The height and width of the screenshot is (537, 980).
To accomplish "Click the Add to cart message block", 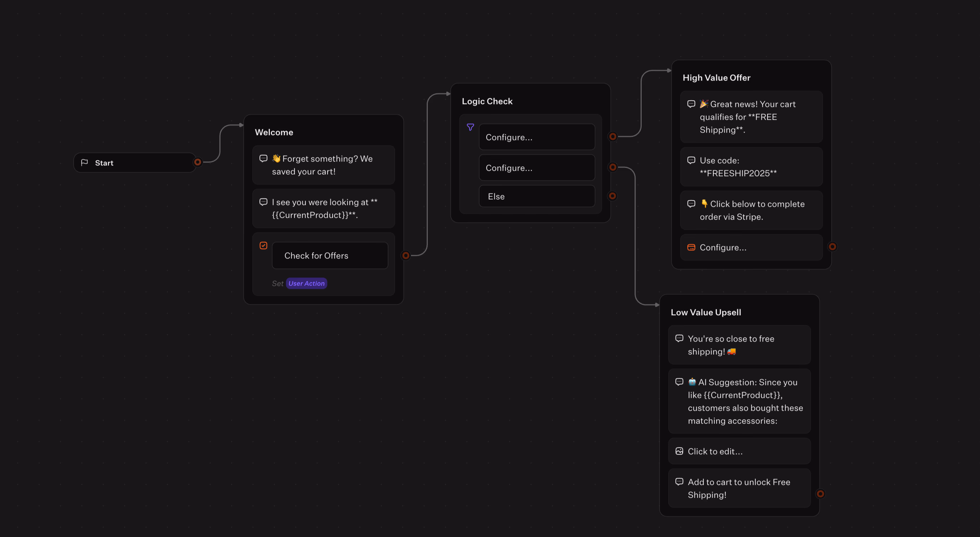I will point(739,488).
